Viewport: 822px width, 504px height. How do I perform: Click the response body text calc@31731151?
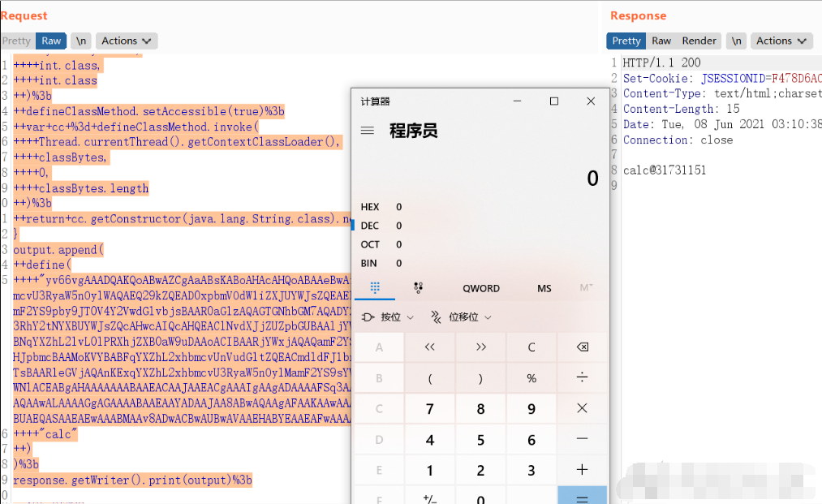click(x=665, y=170)
